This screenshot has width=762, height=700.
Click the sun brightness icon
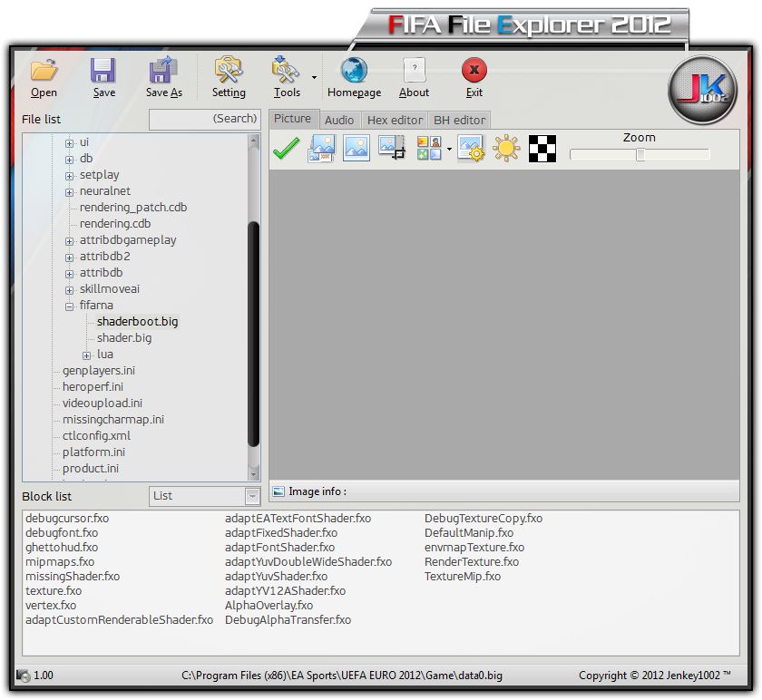tap(505, 149)
